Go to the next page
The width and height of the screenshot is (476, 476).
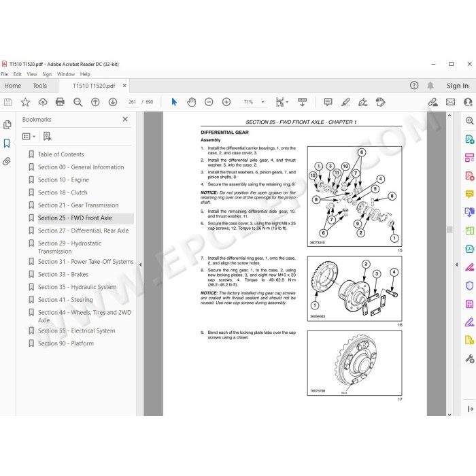click(x=113, y=102)
